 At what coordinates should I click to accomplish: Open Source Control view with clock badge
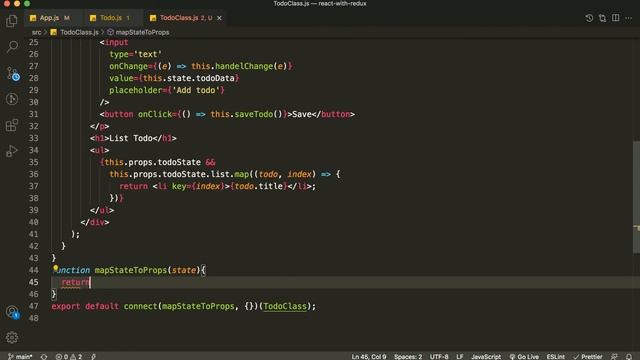click(13, 74)
